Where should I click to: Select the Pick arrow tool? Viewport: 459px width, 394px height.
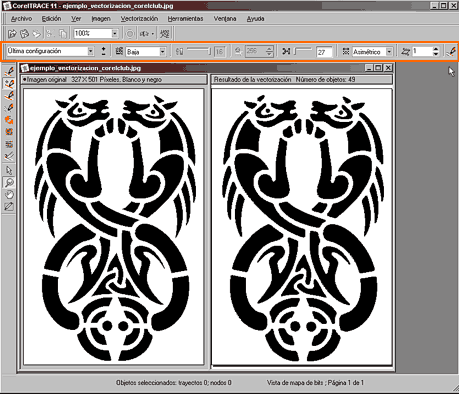tap(9, 170)
